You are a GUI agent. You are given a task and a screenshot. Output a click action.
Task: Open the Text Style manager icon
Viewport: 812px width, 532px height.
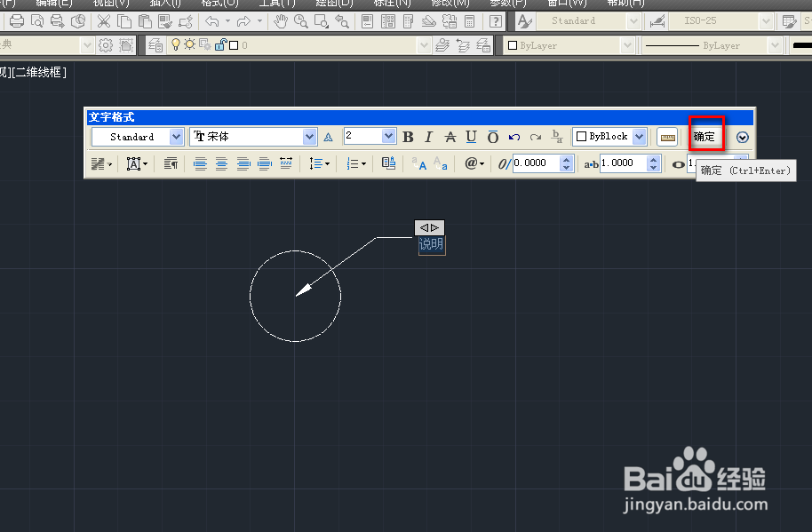(524, 21)
